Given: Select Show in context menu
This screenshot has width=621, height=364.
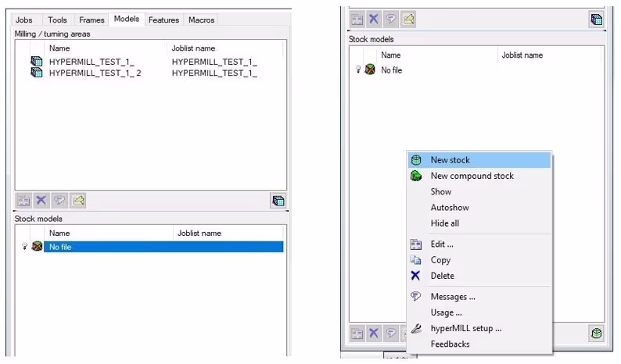Looking at the screenshot, I should click(x=479, y=191).
